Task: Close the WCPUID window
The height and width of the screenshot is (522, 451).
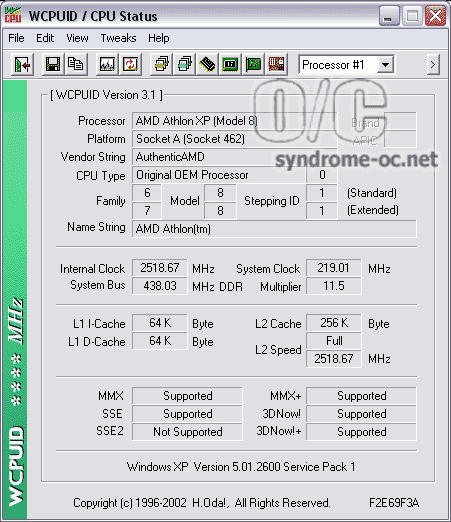Action: (435, 16)
